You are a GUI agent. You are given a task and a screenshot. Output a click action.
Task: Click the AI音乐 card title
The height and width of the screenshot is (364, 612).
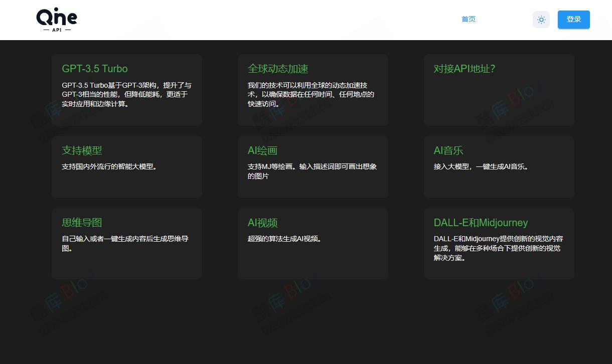coord(448,150)
